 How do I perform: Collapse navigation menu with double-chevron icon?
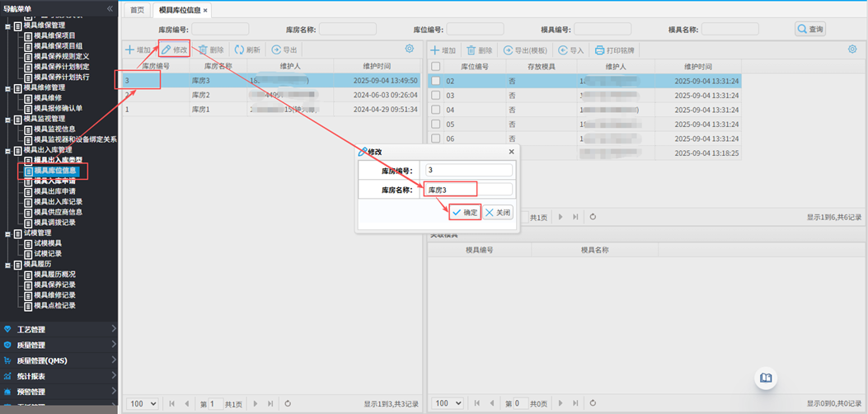[x=110, y=8]
